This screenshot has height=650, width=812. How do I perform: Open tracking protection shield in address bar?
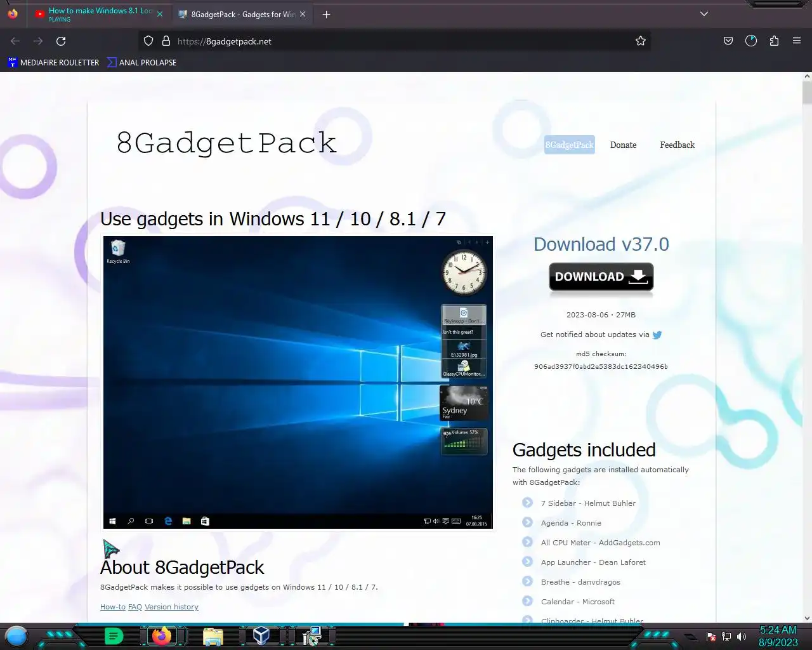coord(148,41)
